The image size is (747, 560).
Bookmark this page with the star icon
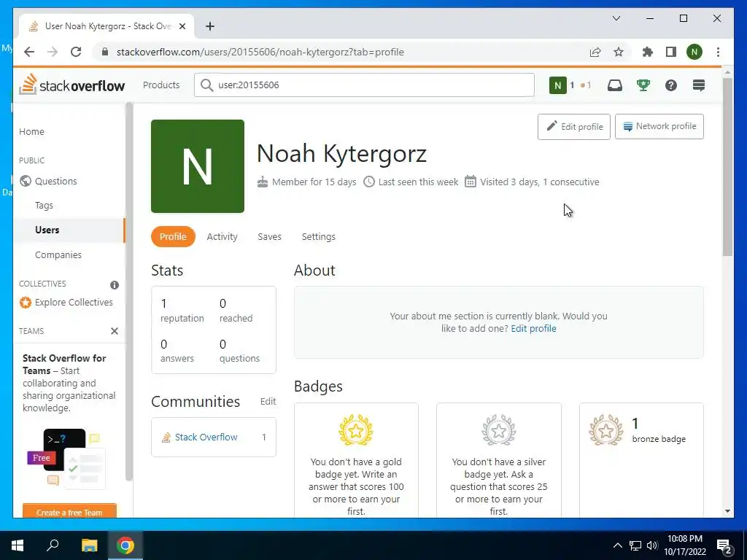click(619, 52)
